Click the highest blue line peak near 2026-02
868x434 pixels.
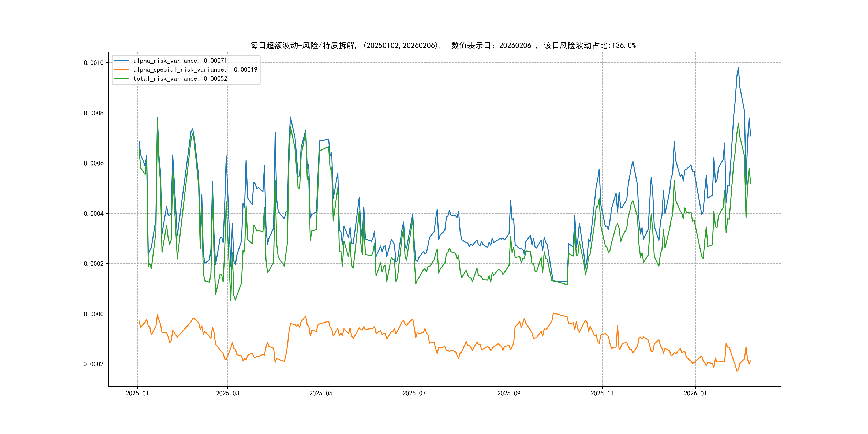tap(738, 68)
